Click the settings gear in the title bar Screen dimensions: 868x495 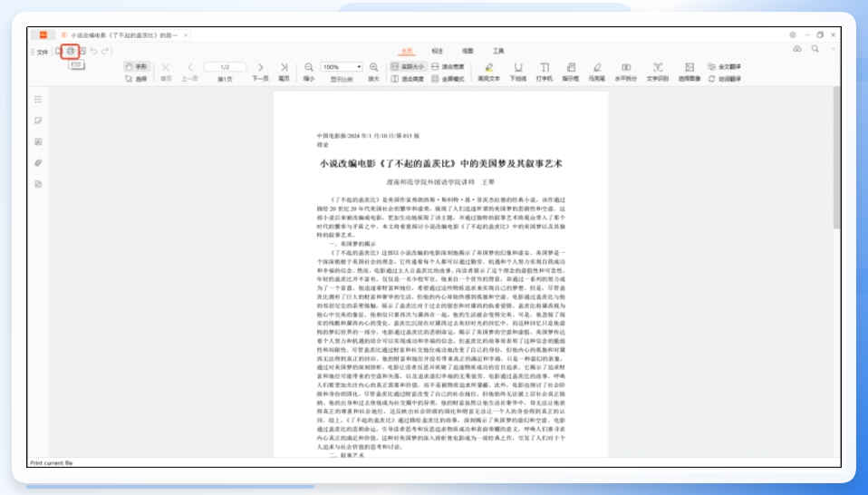point(793,34)
